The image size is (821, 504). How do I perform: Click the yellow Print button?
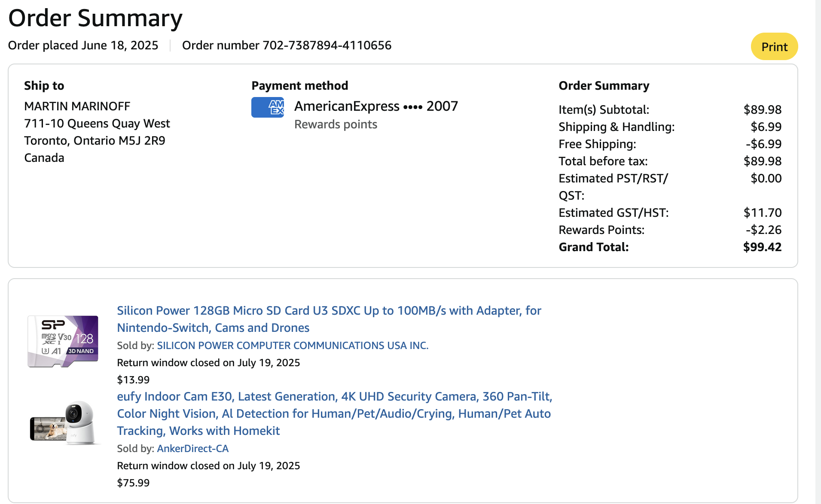(774, 47)
